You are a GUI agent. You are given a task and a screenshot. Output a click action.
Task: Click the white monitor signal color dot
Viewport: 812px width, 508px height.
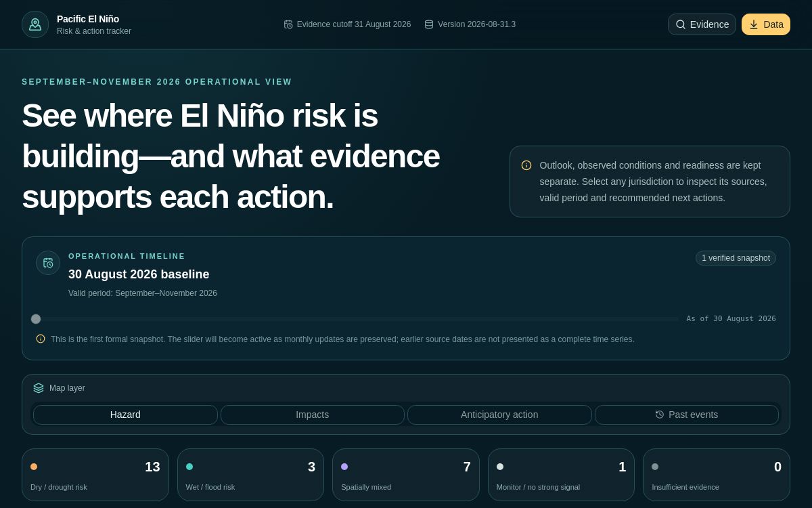[500, 467]
